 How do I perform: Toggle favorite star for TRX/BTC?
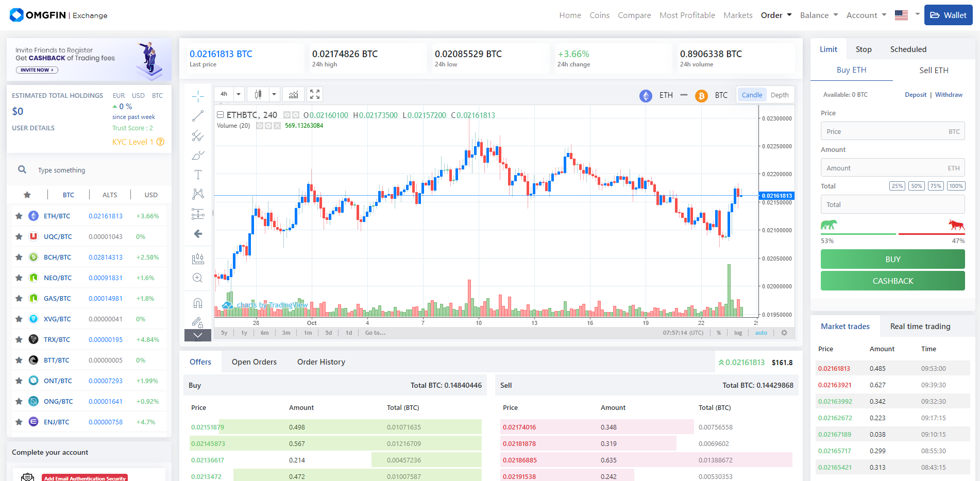[x=19, y=339]
